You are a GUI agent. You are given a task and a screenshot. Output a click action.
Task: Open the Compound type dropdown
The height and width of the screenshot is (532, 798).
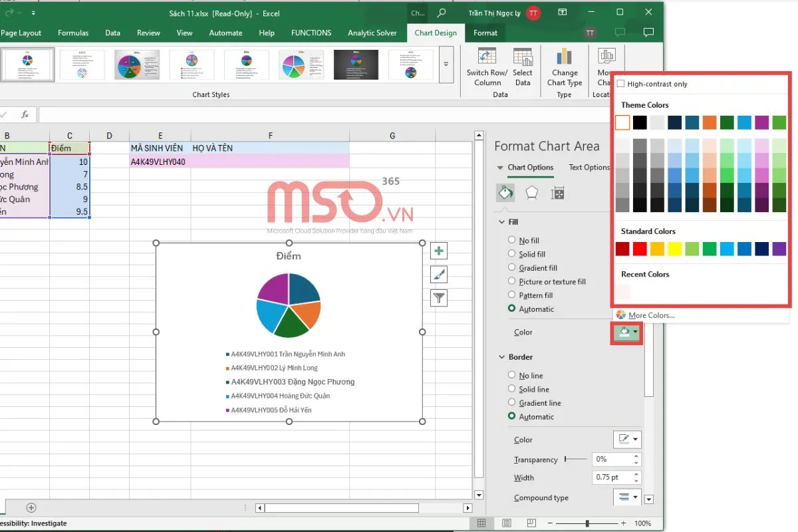point(627,497)
